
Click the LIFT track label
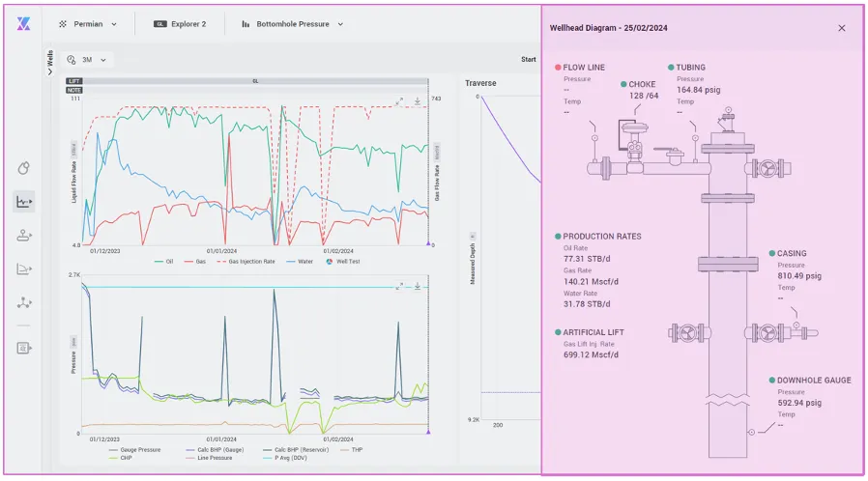(x=73, y=81)
